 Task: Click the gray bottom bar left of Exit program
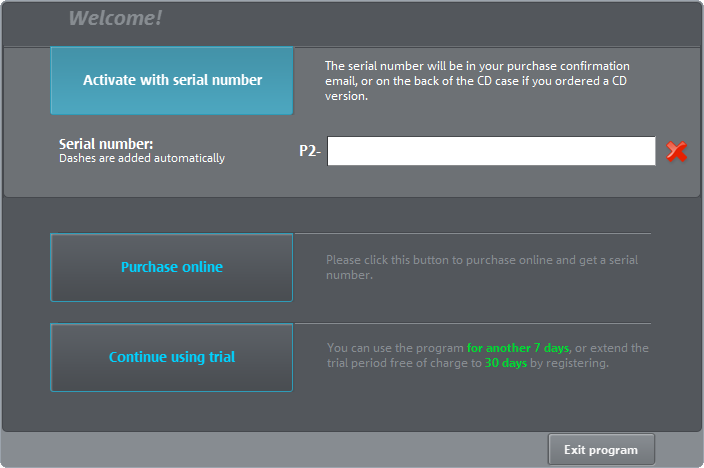(x=270, y=450)
